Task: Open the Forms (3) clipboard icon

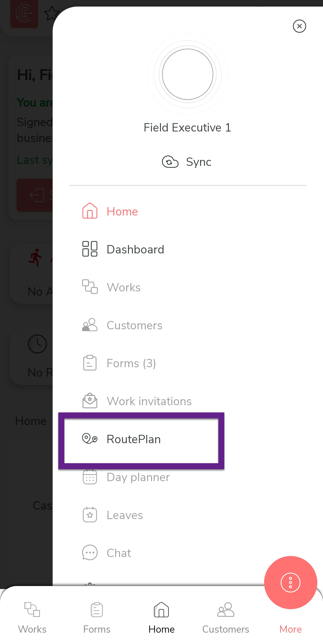Action: [x=90, y=363]
